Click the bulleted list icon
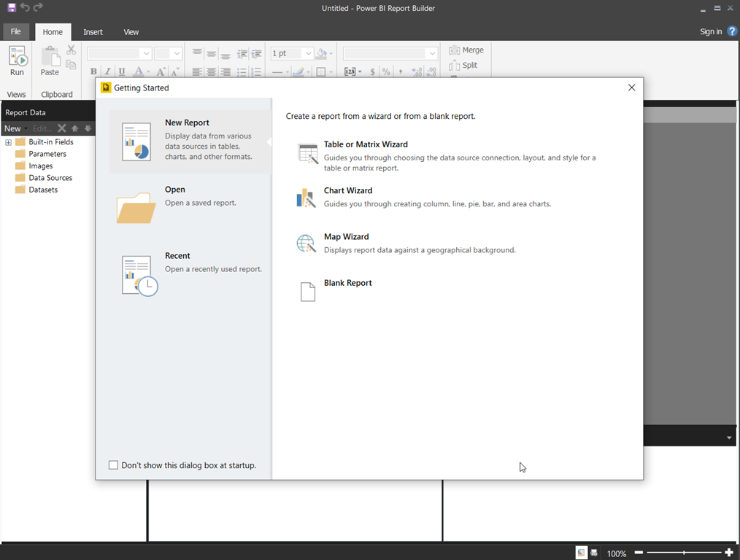This screenshot has height=560, width=740. pyautogui.click(x=242, y=71)
